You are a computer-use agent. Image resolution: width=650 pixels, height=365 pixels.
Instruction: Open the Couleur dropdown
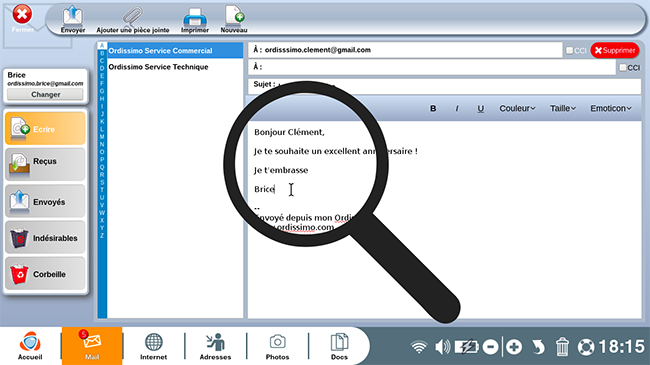517,108
